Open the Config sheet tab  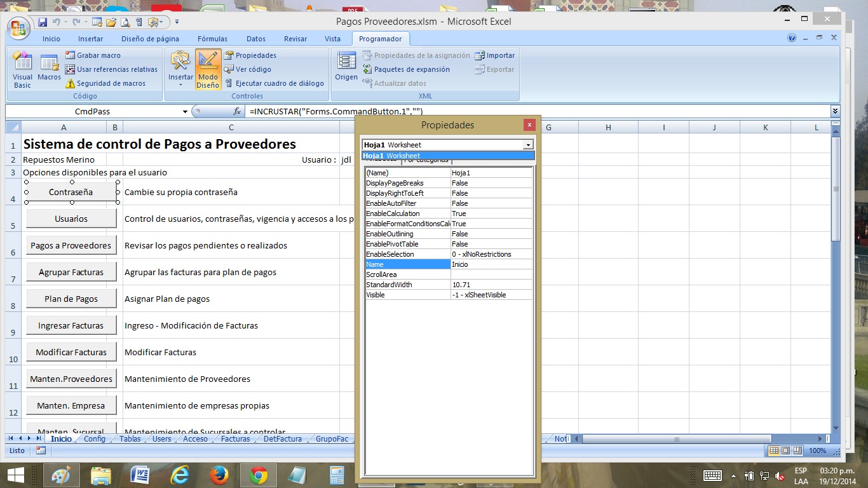(95, 439)
